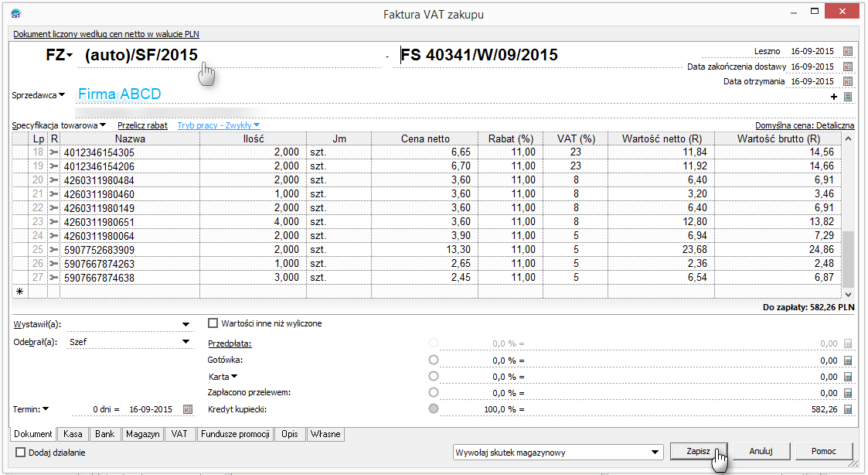
Task: Open calculator icon for Karta amount
Action: (x=848, y=377)
